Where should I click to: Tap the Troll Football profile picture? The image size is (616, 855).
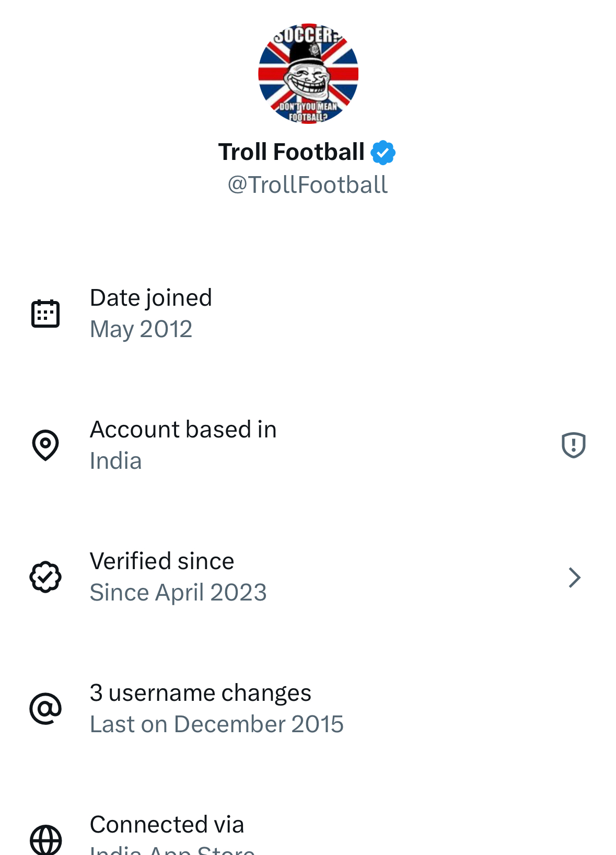[x=308, y=74]
